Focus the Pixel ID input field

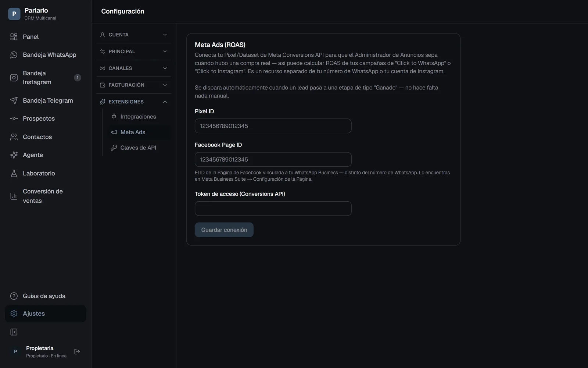(273, 126)
